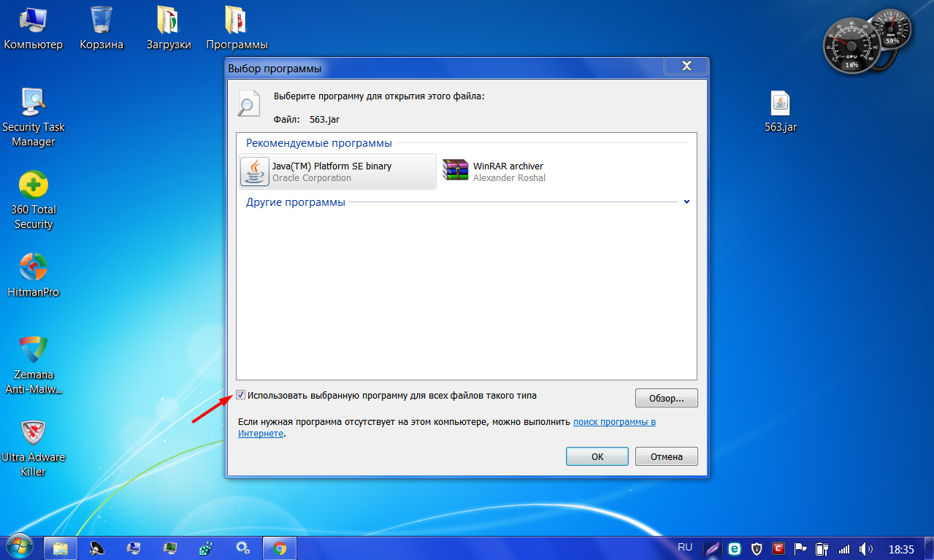The width and height of the screenshot is (934, 560).
Task: Click the 'Обзор...' browse button
Action: [667, 399]
